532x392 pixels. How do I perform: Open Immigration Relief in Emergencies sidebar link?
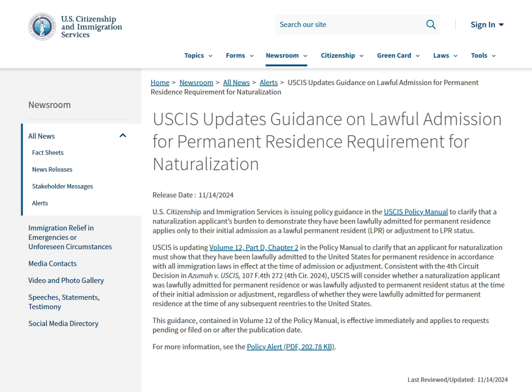tap(70, 237)
